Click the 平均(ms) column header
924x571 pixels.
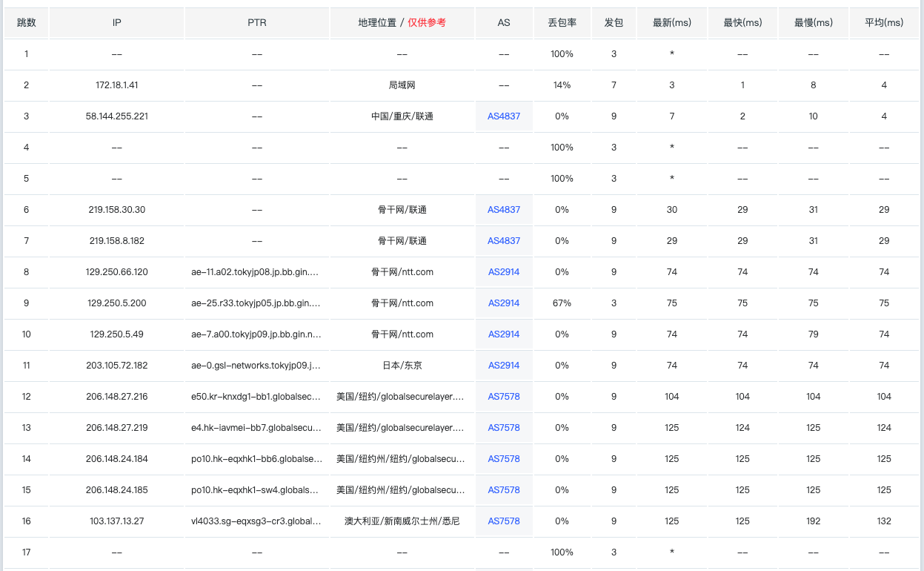tap(884, 23)
